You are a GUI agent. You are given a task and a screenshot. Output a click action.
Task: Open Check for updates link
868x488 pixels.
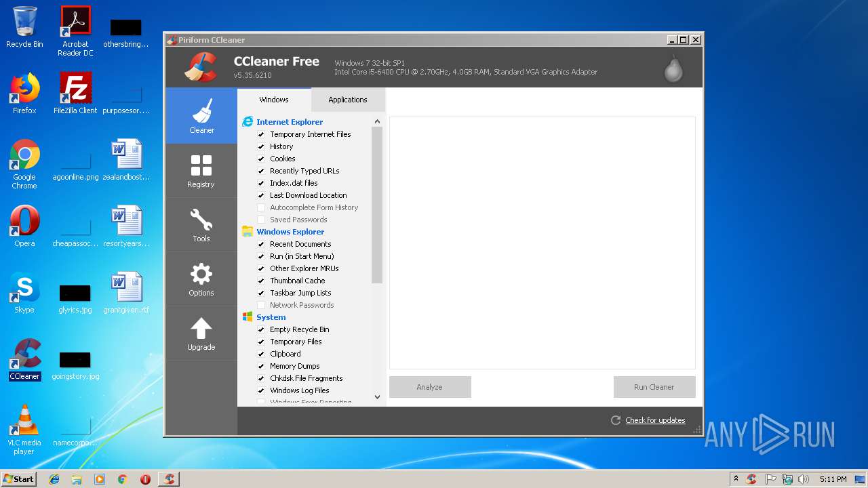[x=655, y=420]
